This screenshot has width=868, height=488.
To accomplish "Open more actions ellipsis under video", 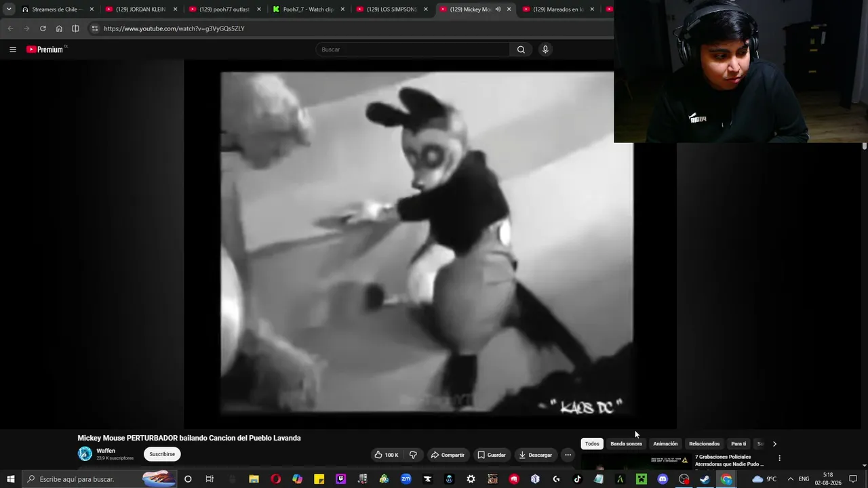I will pos(568,455).
